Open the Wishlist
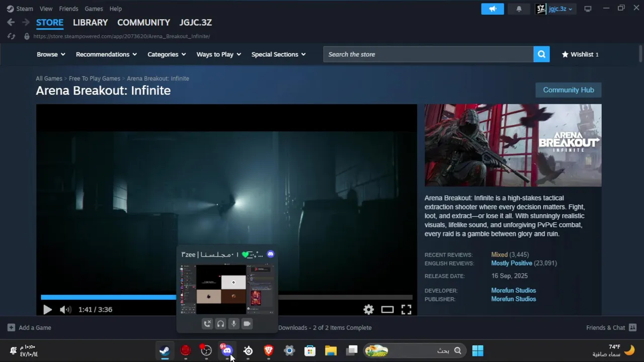The width and height of the screenshot is (644, 362). (580, 54)
